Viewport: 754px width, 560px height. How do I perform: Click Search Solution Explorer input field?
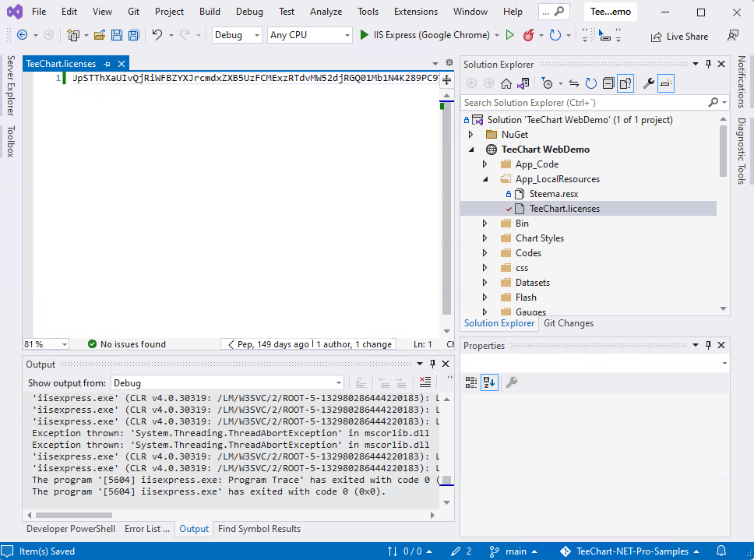(x=583, y=102)
